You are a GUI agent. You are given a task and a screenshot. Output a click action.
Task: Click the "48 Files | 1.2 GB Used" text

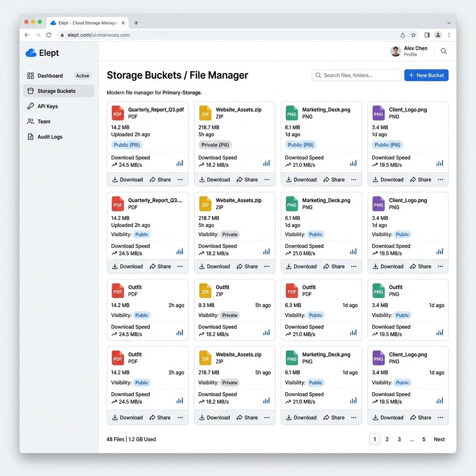coord(131,439)
